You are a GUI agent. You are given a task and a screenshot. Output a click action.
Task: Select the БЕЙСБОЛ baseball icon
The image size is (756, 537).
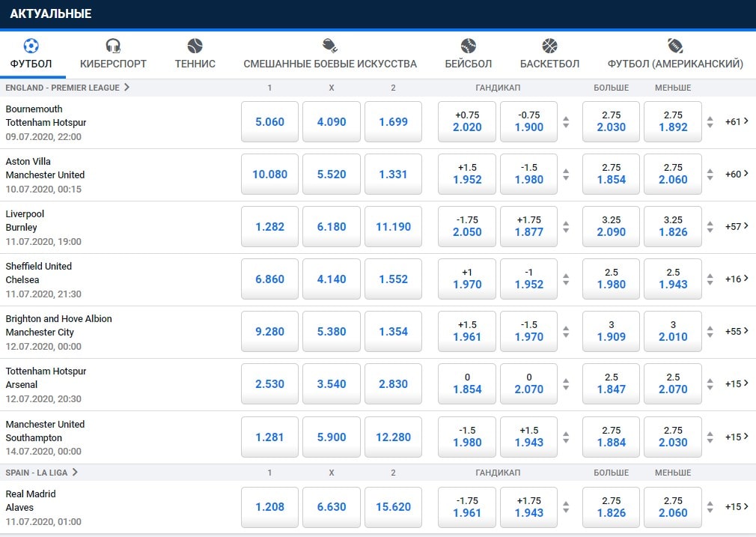(468, 46)
